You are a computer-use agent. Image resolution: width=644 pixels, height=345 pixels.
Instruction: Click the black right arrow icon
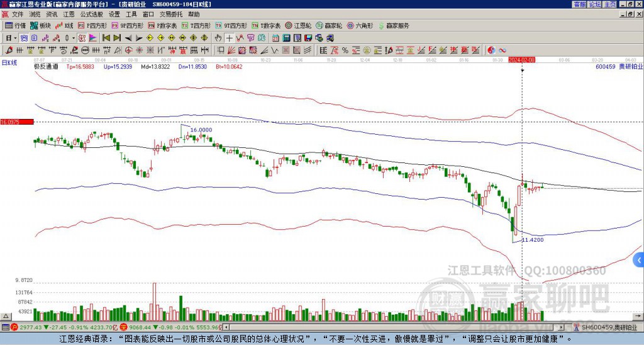coord(139,38)
